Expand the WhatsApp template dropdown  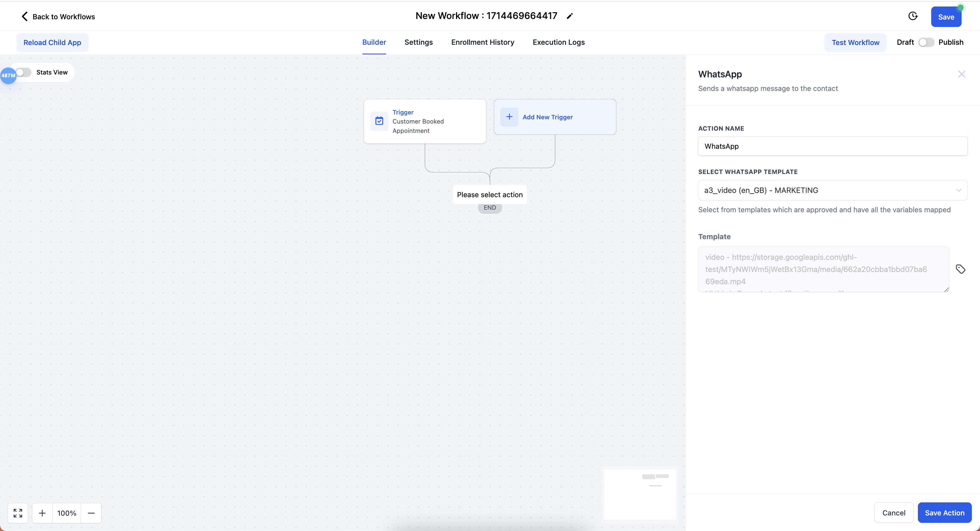(832, 190)
